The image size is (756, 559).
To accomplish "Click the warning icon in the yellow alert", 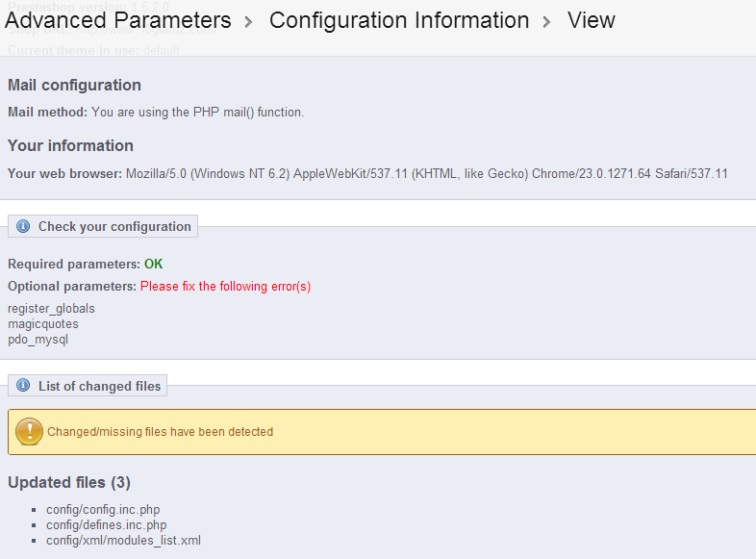I will (x=29, y=432).
